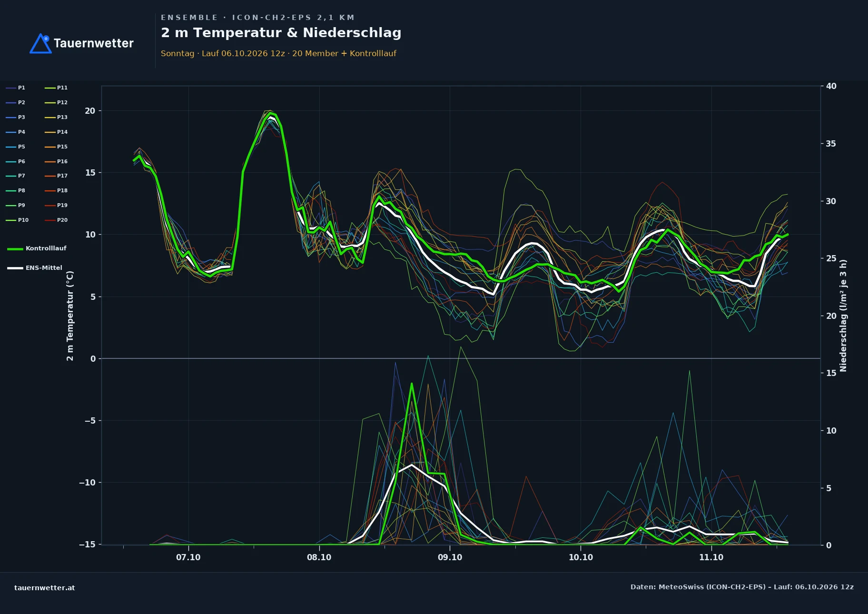
Task: Select the P19 legend entry
Action: 56,205
